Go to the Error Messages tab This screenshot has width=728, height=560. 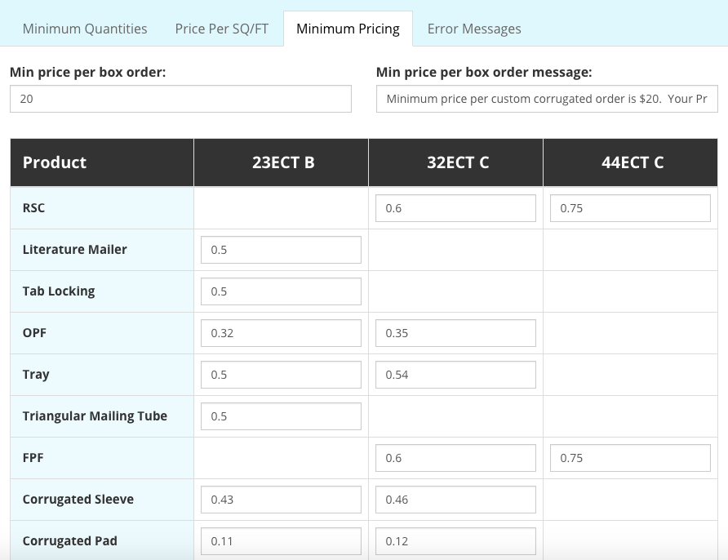click(x=474, y=29)
